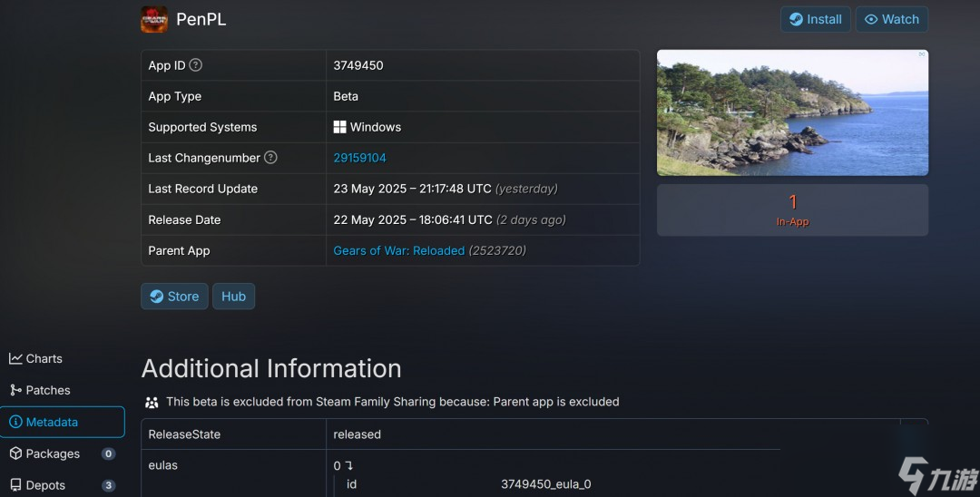Click the Install button
The image size is (980, 497).
click(816, 19)
